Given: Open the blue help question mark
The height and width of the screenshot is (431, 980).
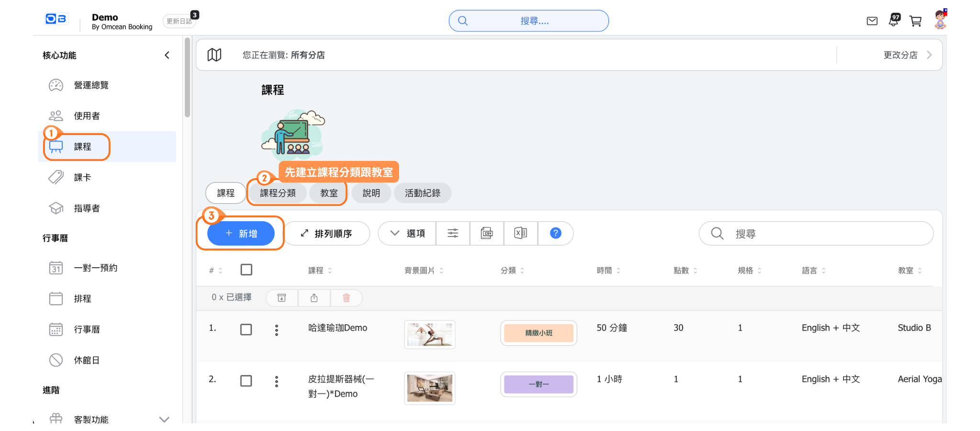Looking at the screenshot, I should 555,233.
